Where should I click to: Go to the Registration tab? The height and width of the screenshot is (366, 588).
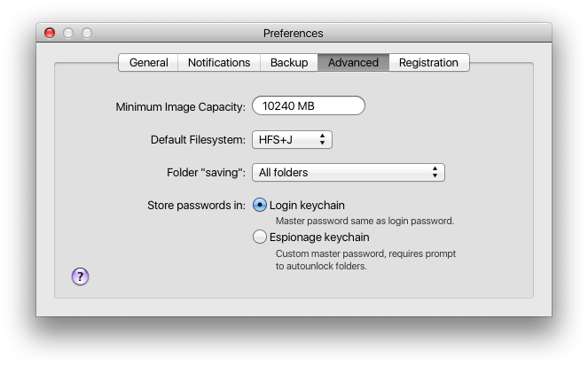(x=428, y=62)
